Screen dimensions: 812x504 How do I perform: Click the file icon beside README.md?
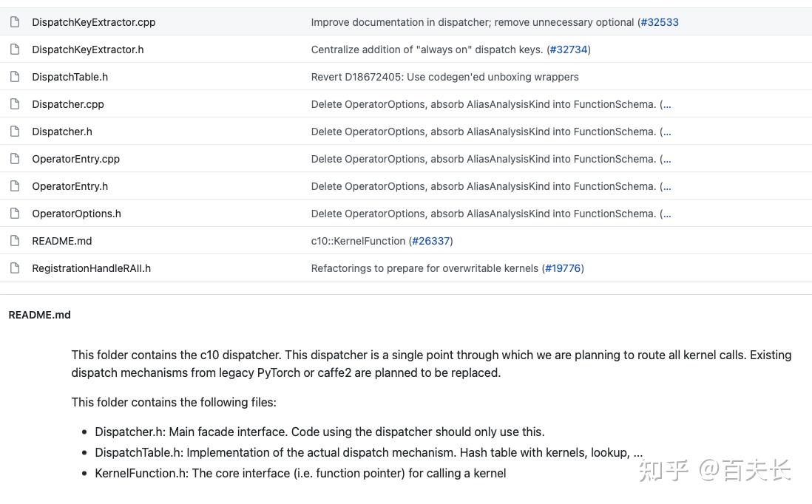click(x=14, y=241)
